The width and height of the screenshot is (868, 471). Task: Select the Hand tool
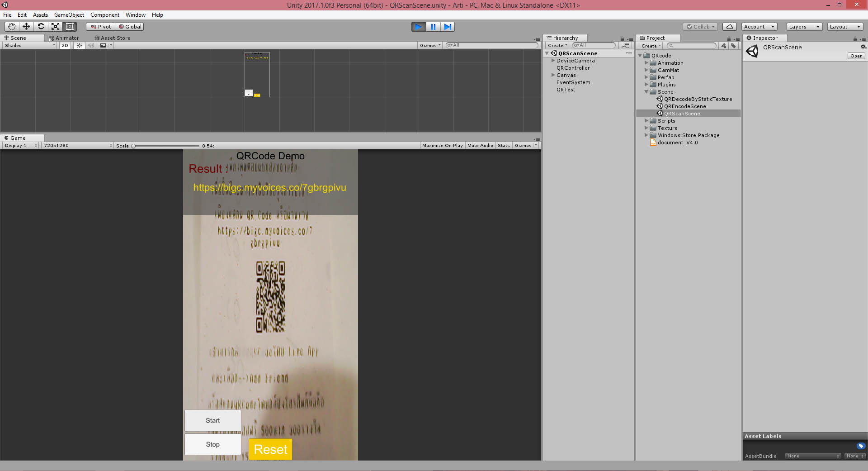pyautogui.click(x=12, y=27)
